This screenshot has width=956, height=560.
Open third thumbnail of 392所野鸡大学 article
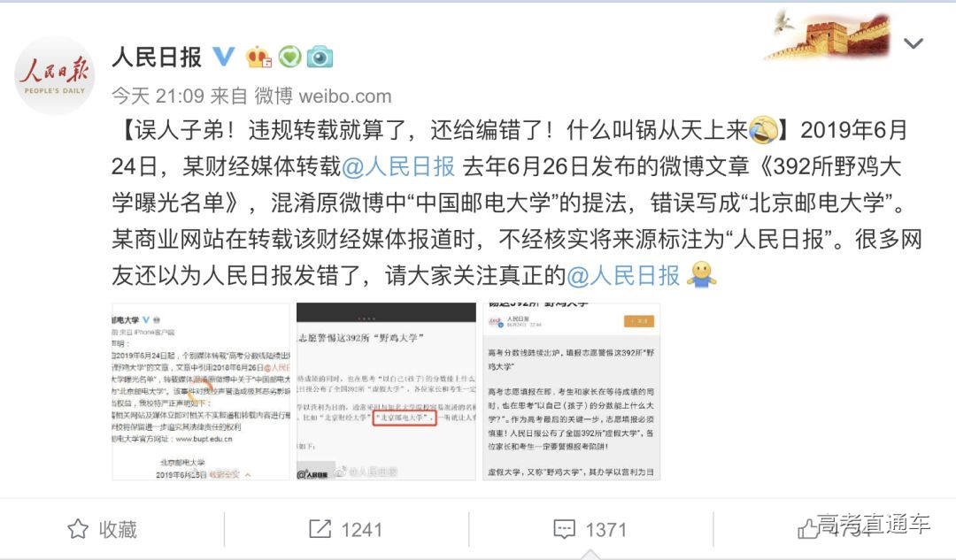(x=571, y=392)
